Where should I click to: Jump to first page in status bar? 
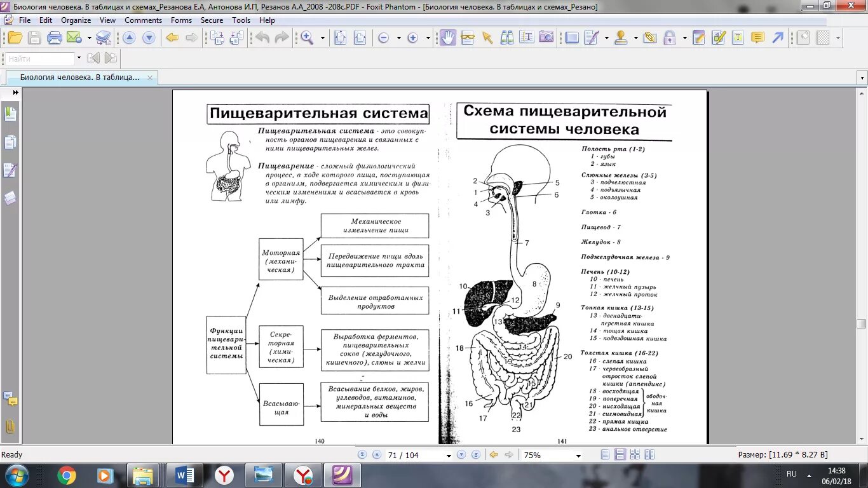[362, 455]
